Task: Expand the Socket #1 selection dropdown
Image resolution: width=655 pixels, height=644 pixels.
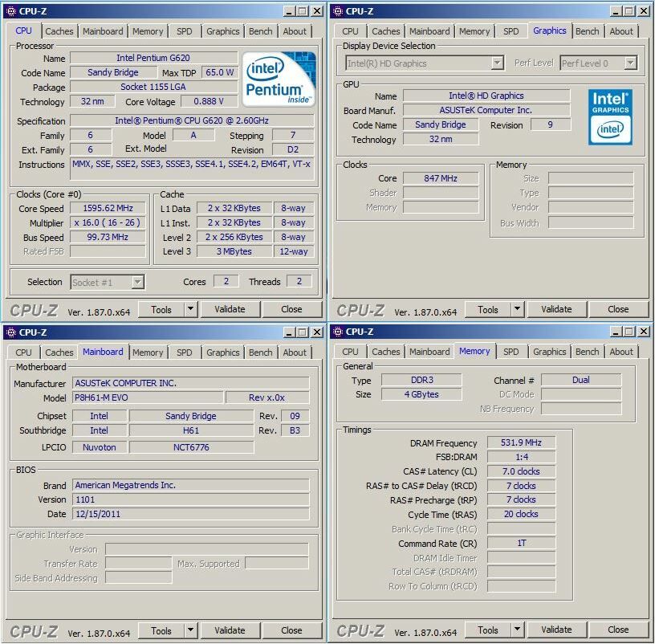Action: point(137,283)
